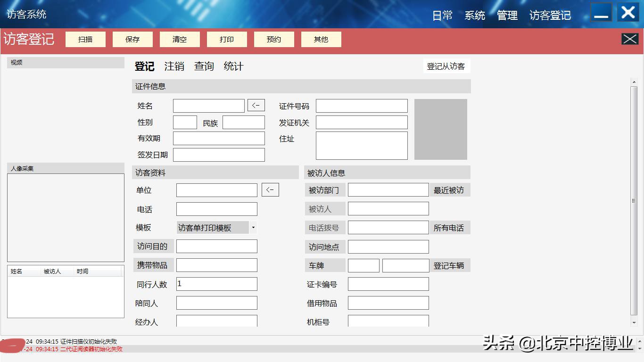Open the 系统 menu

click(475, 15)
